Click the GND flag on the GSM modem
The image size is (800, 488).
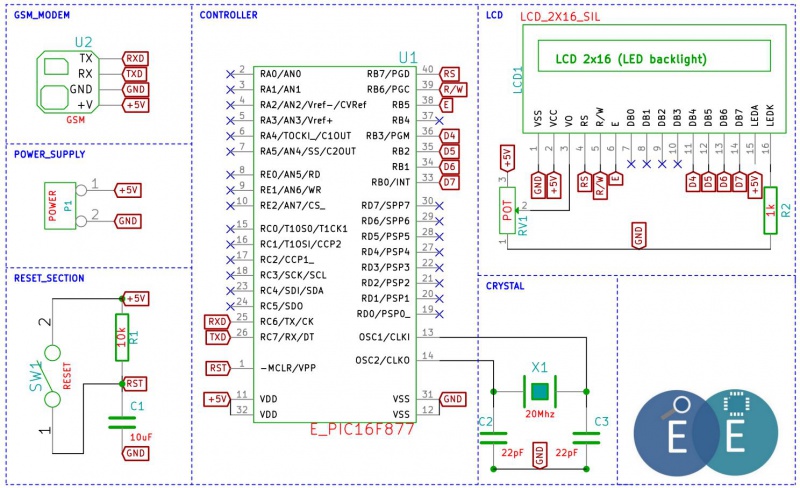click(x=135, y=89)
